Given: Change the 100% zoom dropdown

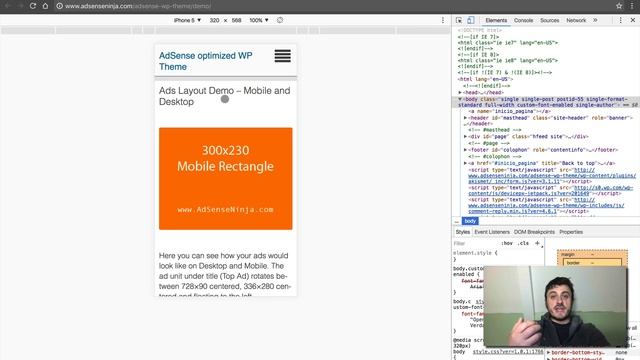Looking at the screenshot, I should coord(259,20).
